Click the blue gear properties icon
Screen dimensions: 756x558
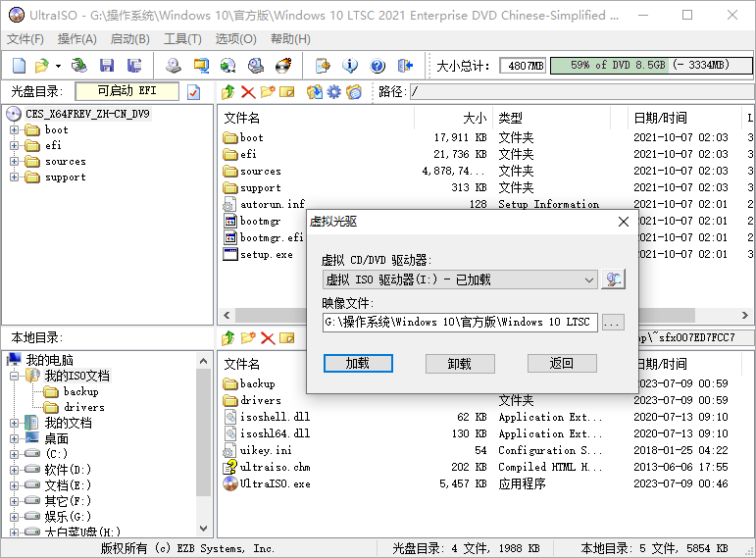point(334,92)
